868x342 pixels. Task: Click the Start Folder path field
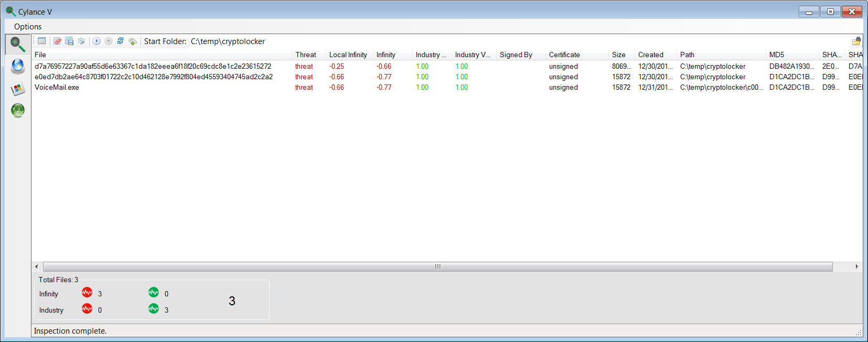tap(228, 41)
